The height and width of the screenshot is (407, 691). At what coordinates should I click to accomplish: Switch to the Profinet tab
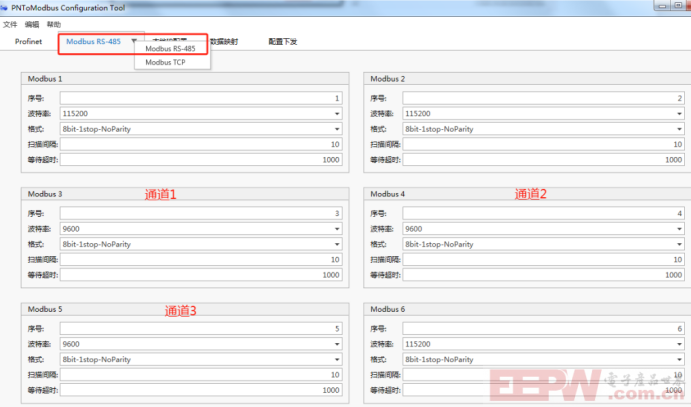pos(28,41)
